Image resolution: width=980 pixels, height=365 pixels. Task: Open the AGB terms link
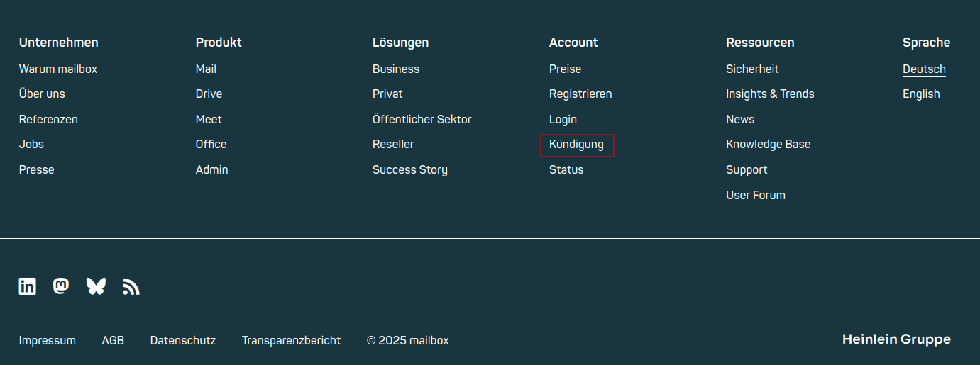[113, 341]
